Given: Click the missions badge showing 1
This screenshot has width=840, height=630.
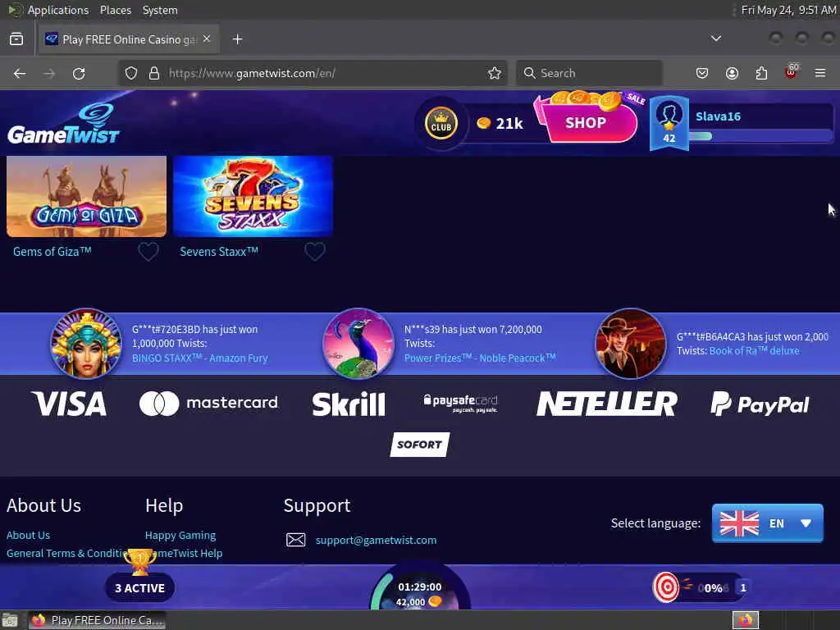Looking at the screenshot, I should 742,587.
